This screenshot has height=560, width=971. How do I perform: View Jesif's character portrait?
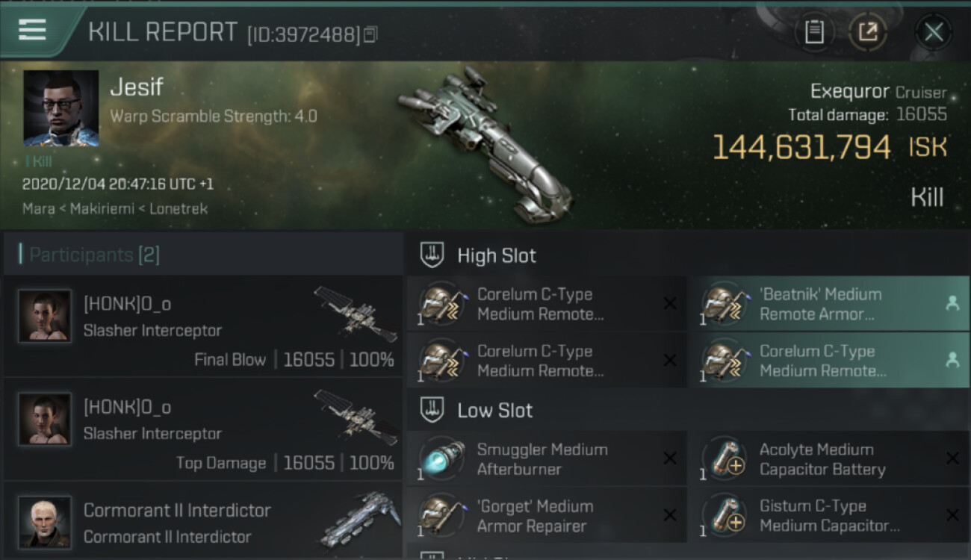pyautogui.click(x=61, y=108)
